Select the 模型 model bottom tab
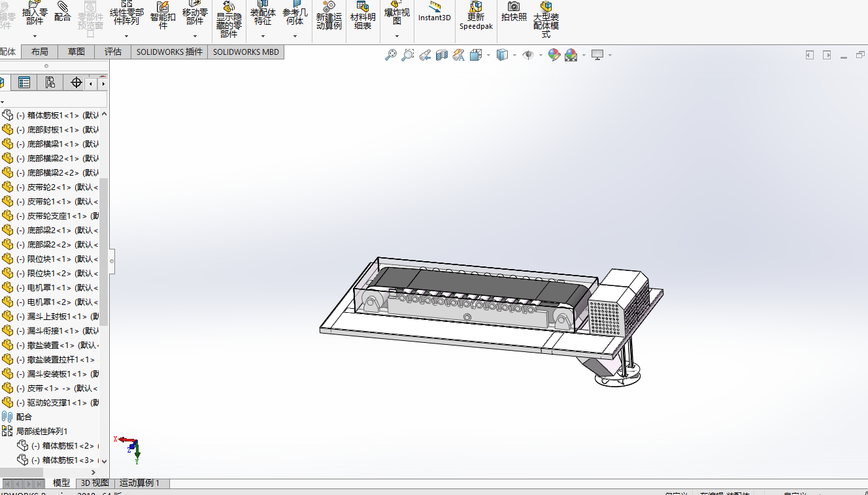 pyautogui.click(x=61, y=483)
